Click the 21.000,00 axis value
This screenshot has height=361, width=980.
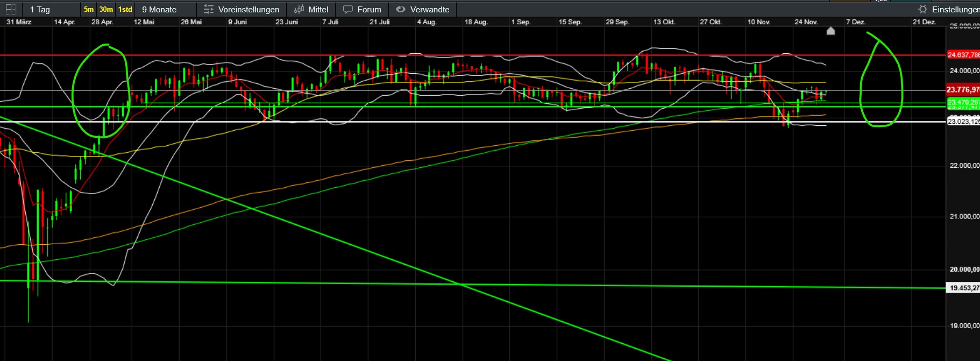tap(964, 217)
